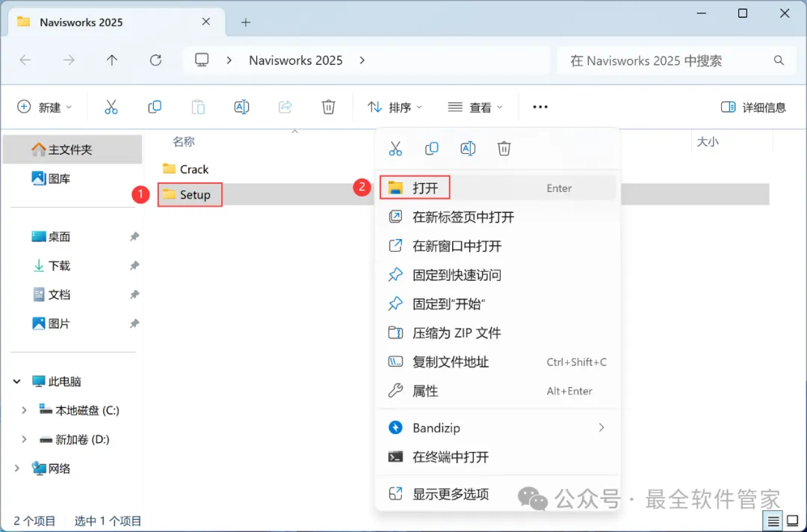Viewport: 807px width, 532px height.
Task: Click the Delete trash icon in the toolbar
Action: click(x=328, y=107)
